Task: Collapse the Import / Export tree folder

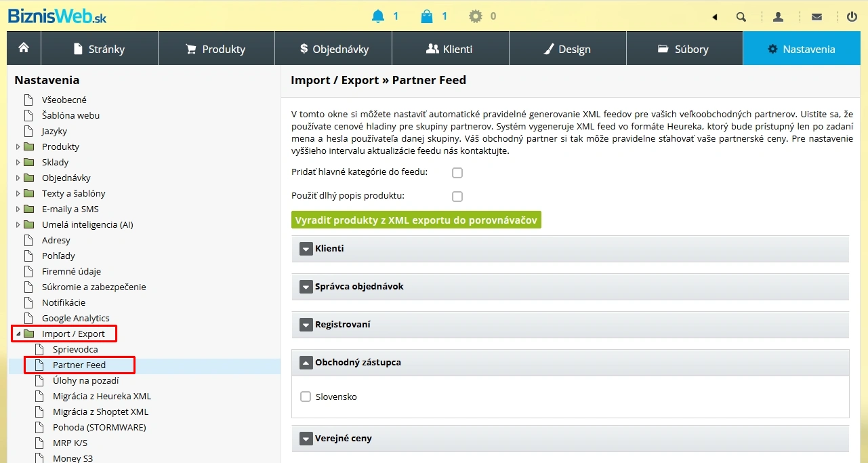Action: (x=18, y=333)
